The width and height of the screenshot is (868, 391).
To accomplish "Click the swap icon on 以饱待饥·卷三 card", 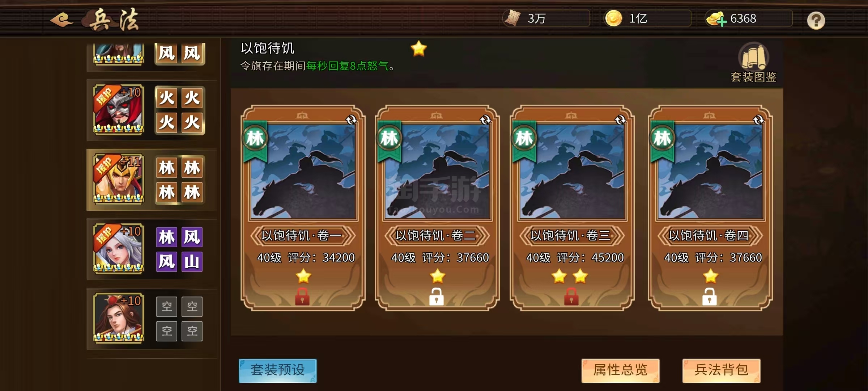I will [x=620, y=120].
